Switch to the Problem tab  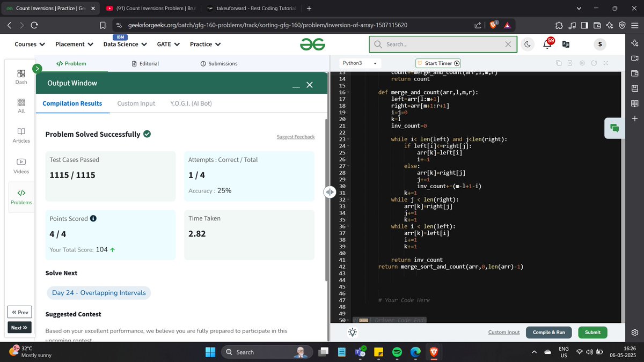[x=71, y=63]
